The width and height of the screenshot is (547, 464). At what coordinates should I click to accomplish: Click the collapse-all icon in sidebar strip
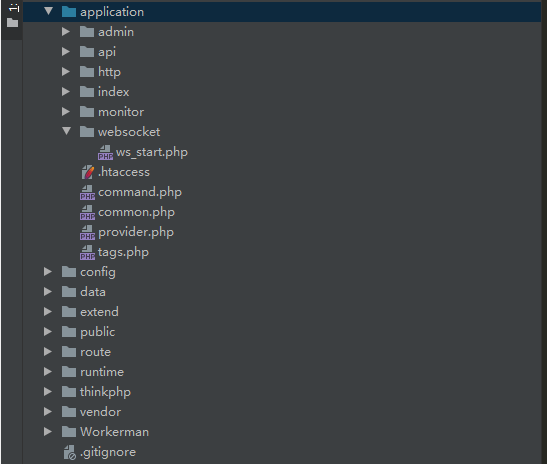(14, 8)
